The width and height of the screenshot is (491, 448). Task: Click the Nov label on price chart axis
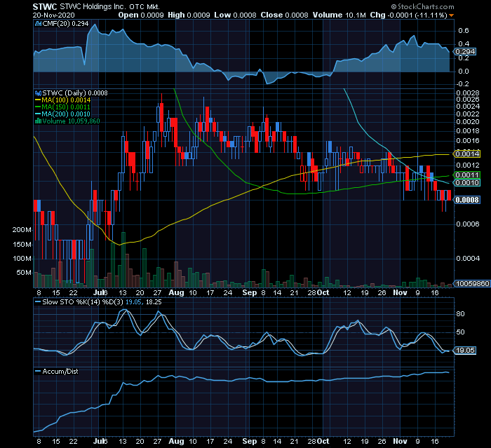tap(401, 293)
